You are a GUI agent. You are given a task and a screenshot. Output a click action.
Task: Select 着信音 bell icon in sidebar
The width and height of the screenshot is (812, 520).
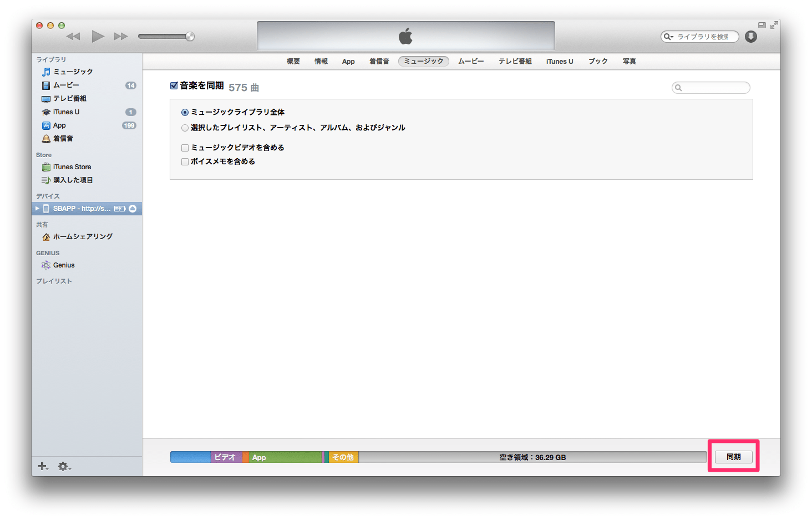(x=46, y=139)
